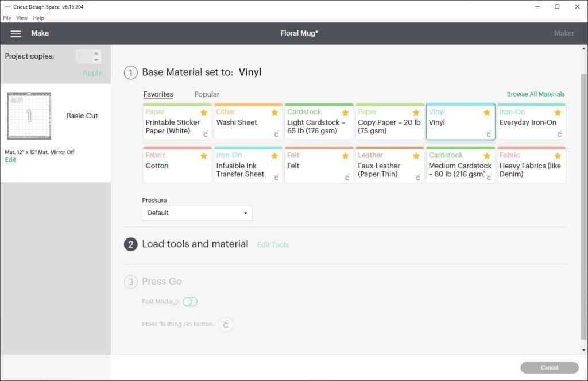Image resolution: width=588 pixels, height=381 pixels.
Task: Switch to the Favorites tab
Action: pyautogui.click(x=158, y=94)
